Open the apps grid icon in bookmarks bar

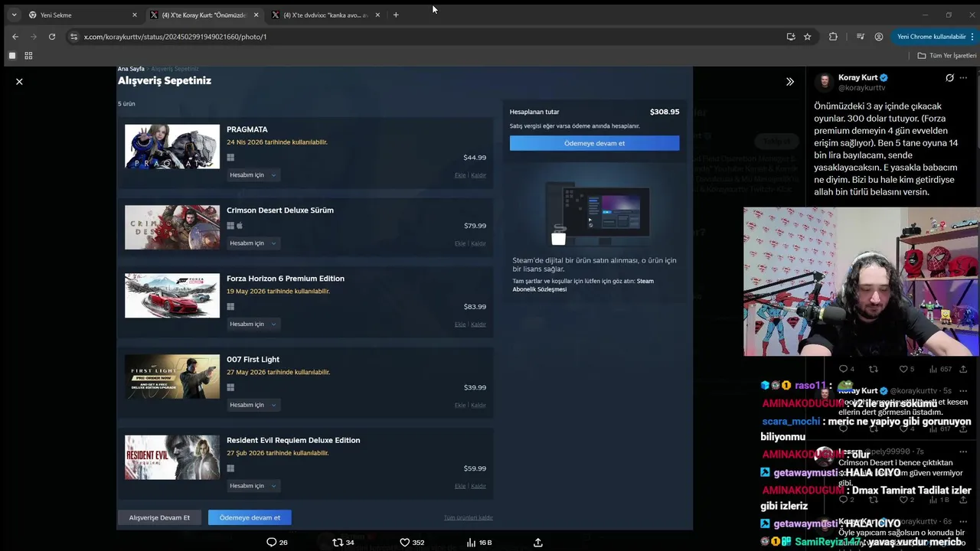point(28,56)
